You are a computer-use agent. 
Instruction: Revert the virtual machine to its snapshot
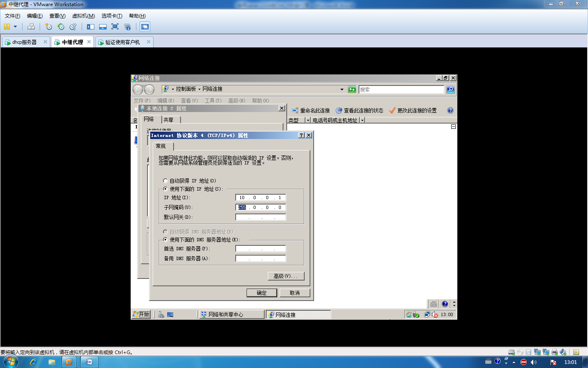click(x=61, y=27)
